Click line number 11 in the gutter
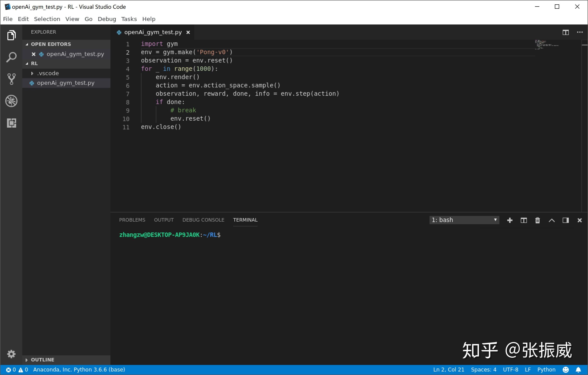The width and height of the screenshot is (588, 375). [x=126, y=127]
